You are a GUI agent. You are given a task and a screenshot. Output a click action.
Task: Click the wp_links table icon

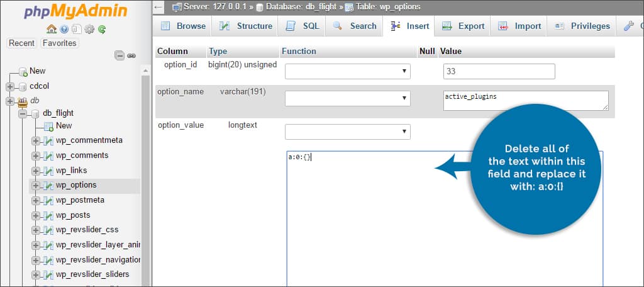pyautogui.click(x=48, y=171)
